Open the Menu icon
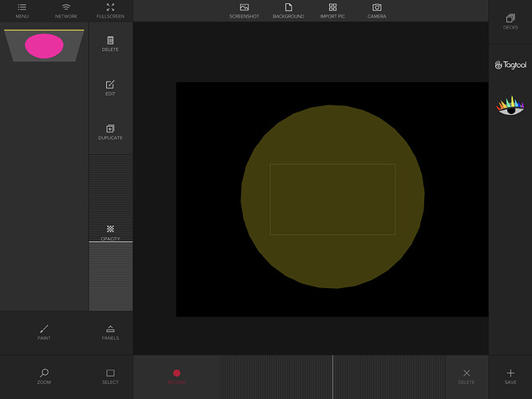This screenshot has height=399, width=532. (x=22, y=10)
